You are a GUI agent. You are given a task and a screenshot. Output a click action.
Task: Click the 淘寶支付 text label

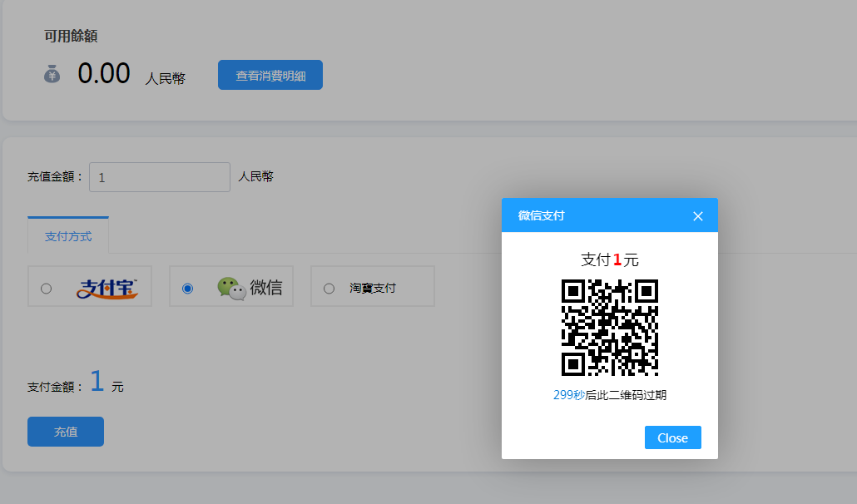click(372, 289)
